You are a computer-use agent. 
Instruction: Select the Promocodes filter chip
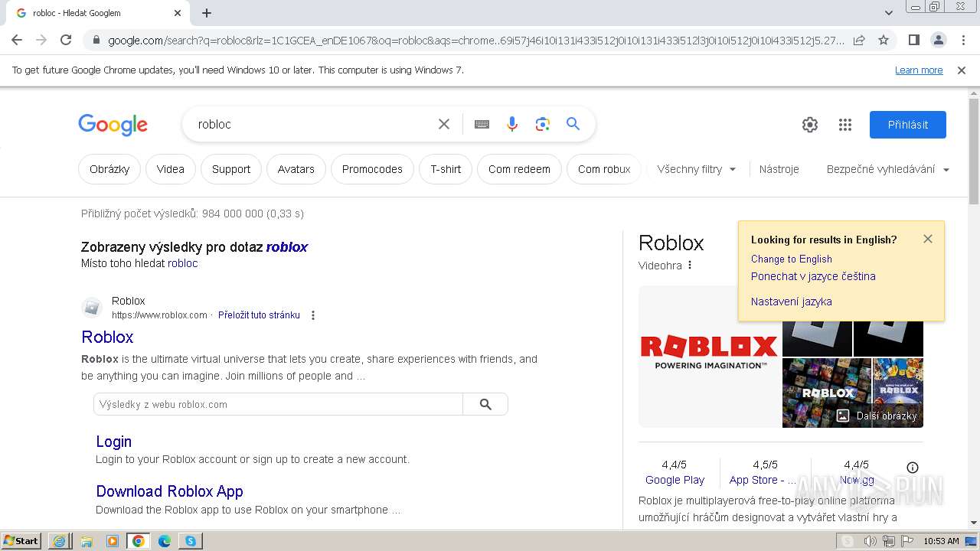click(x=372, y=169)
